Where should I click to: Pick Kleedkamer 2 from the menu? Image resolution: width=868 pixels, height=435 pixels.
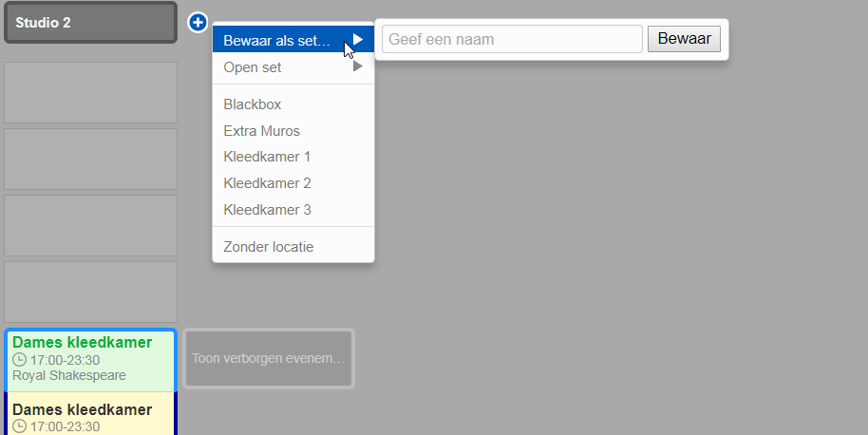click(267, 183)
